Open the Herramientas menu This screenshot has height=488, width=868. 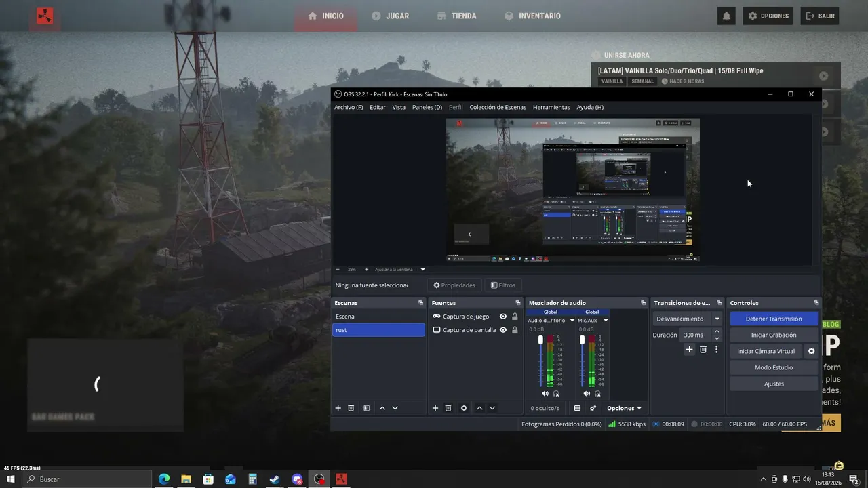click(551, 107)
